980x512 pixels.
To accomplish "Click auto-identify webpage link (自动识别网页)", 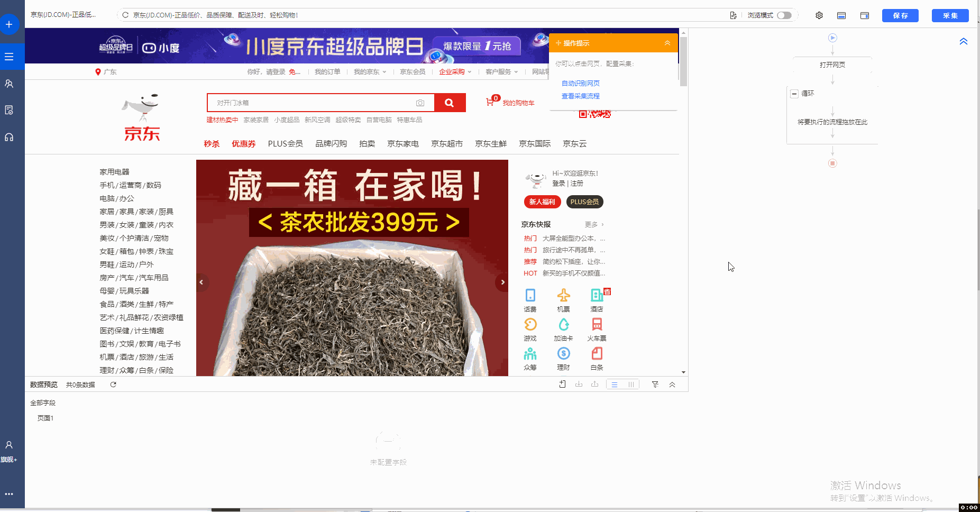I will (580, 83).
